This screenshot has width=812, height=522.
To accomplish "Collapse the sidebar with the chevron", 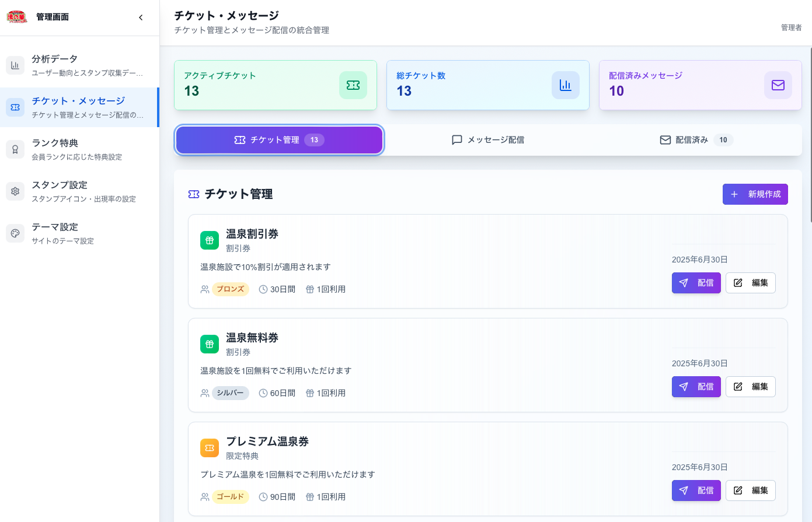I will [x=141, y=17].
